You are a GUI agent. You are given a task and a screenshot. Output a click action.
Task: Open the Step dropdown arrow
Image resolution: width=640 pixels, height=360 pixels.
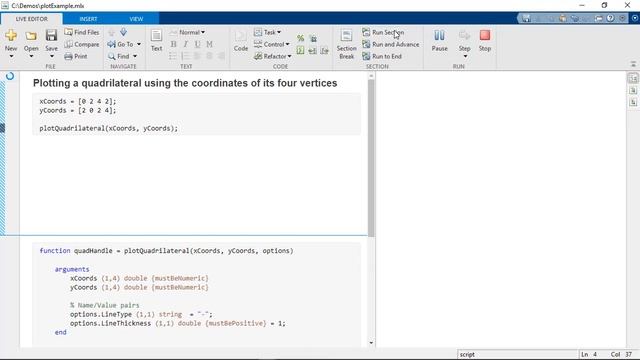point(465,56)
